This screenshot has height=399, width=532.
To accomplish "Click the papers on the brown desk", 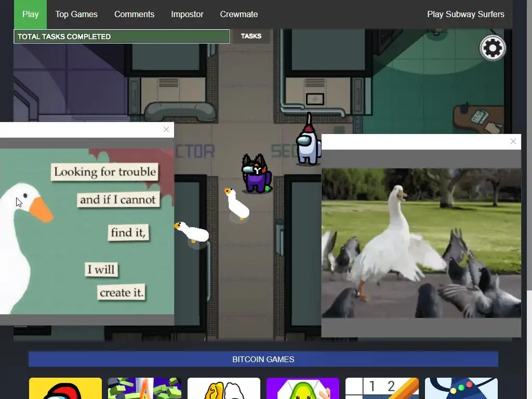I will click(480, 117).
